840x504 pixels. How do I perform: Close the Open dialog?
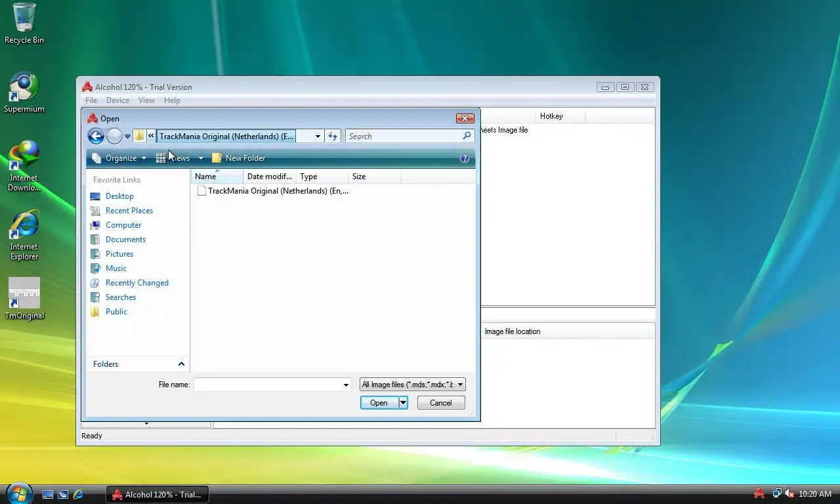465,119
